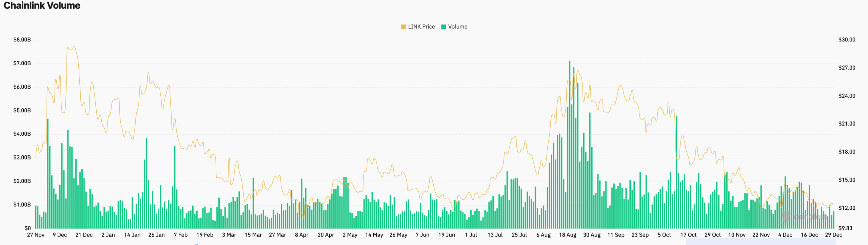Click the 14 May date label

click(374, 235)
